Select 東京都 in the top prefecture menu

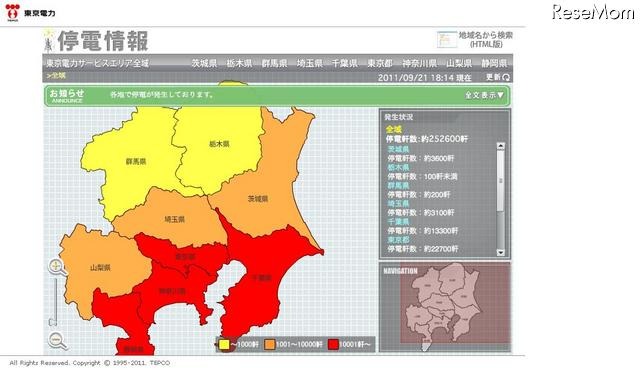[x=380, y=63]
